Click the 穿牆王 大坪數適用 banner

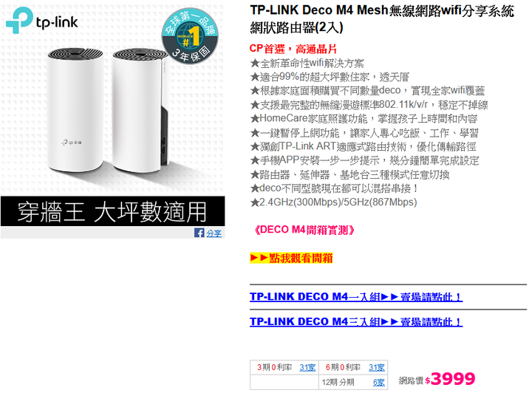pyautogui.click(x=112, y=211)
